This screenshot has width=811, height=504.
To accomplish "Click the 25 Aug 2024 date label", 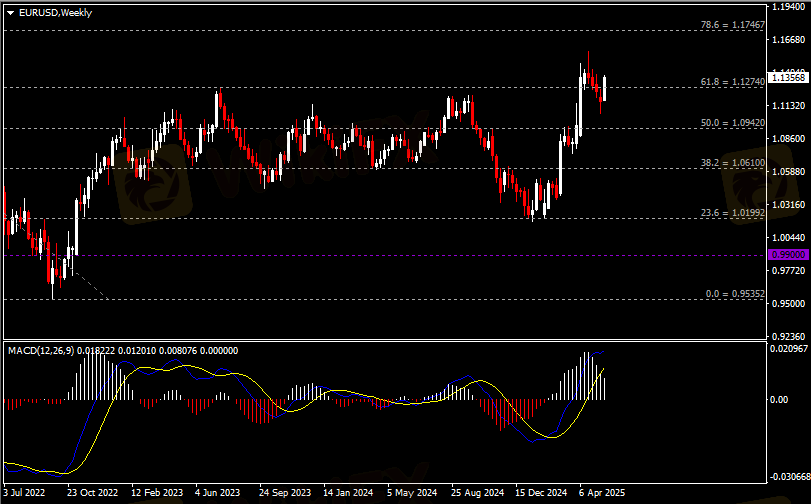I will [477, 493].
